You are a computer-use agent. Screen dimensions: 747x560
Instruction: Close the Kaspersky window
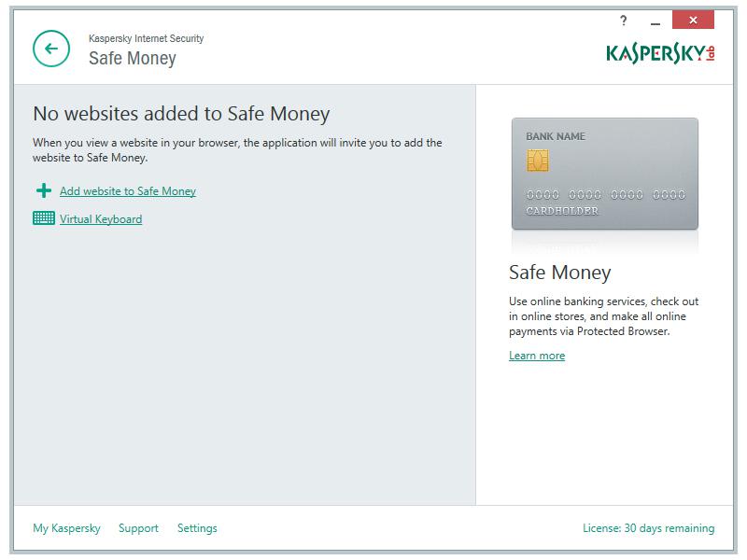click(693, 20)
